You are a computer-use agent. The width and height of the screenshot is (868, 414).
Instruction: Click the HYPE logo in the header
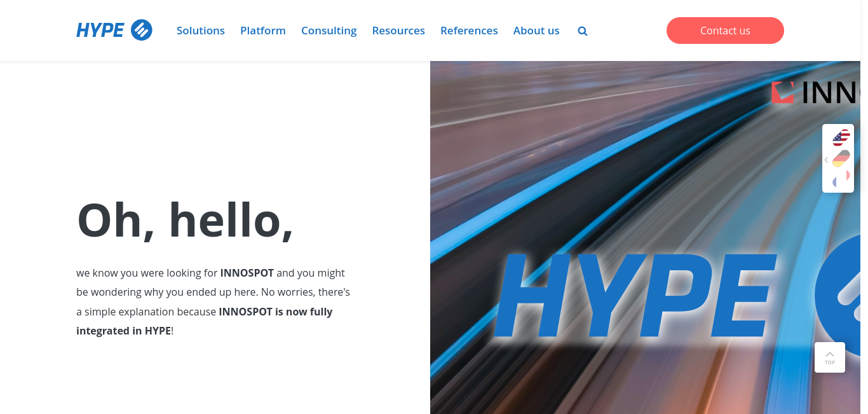114,30
